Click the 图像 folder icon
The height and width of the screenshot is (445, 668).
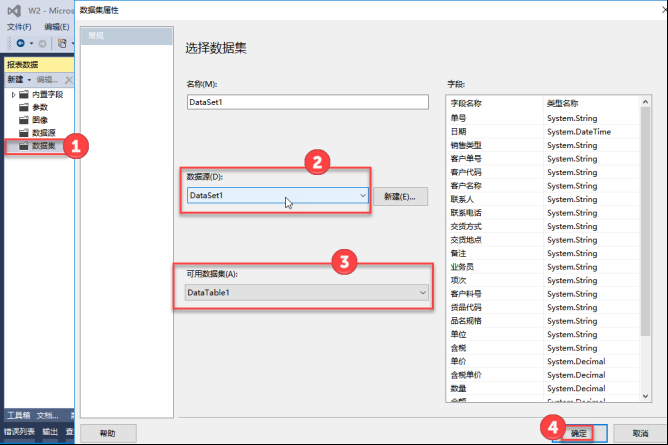pyautogui.click(x=23, y=120)
